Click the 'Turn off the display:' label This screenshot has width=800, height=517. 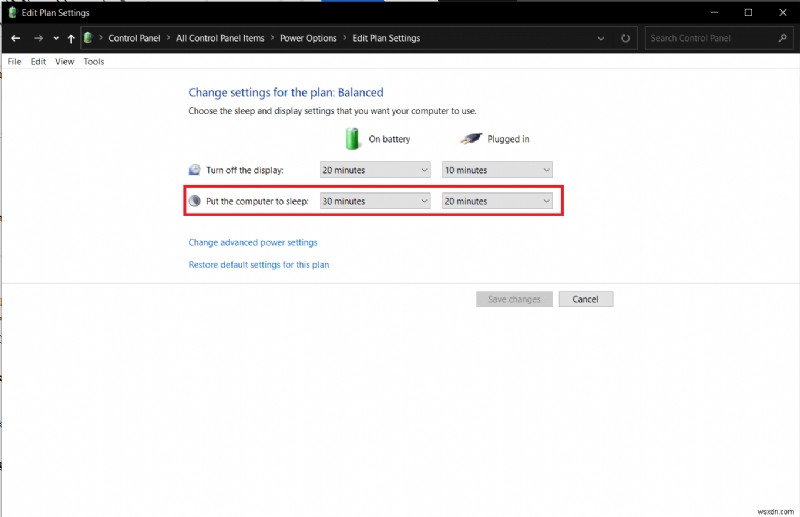tap(244, 170)
